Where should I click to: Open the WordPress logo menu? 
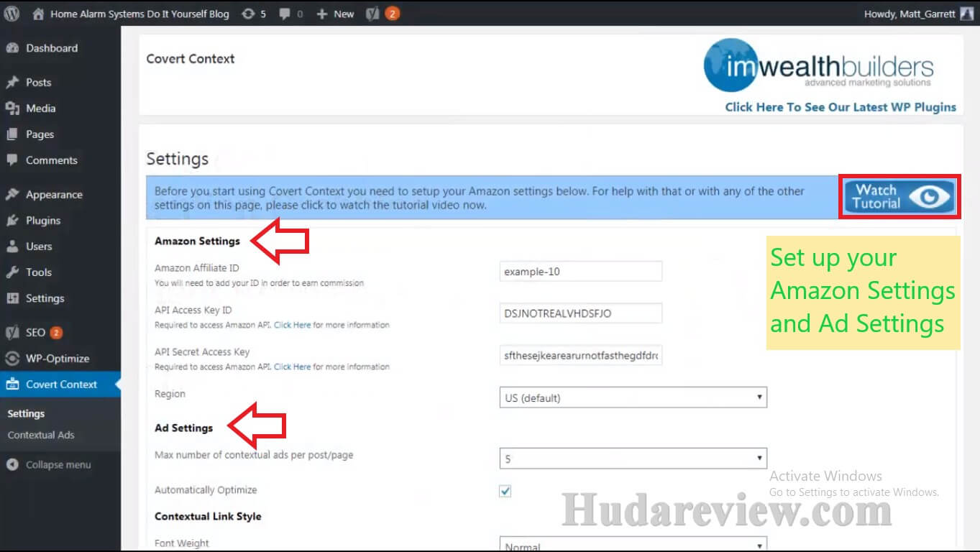[x=12, y=13]
